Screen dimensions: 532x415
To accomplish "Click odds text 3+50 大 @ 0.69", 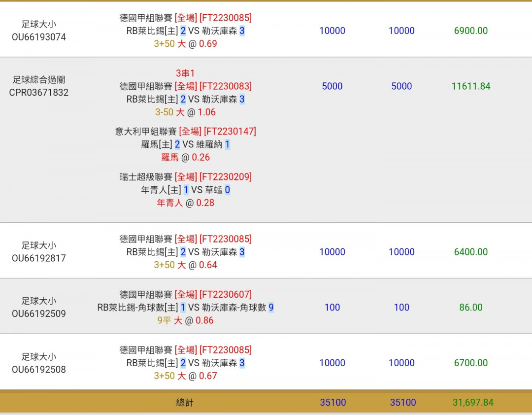I will click(185, 44).
